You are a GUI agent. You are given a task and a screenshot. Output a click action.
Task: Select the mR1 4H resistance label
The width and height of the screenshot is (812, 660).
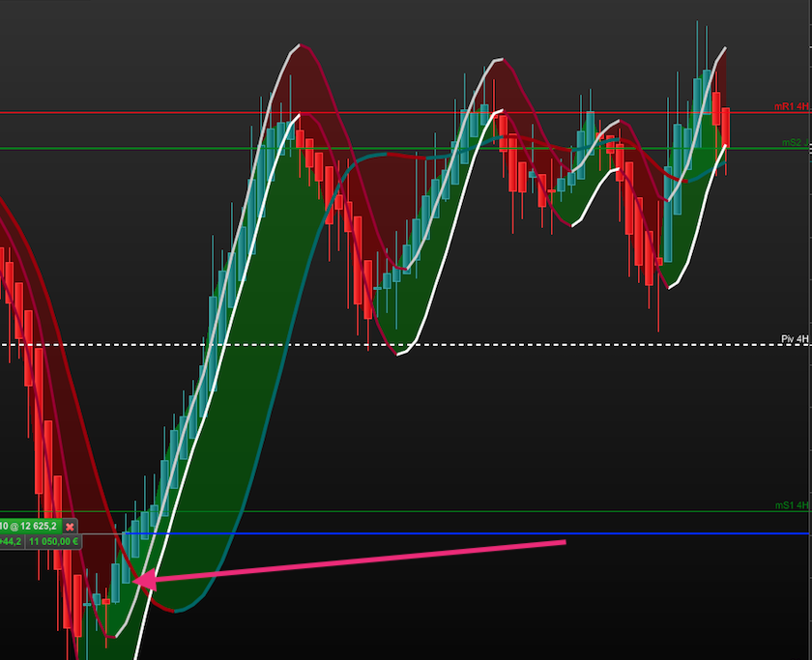791,106
